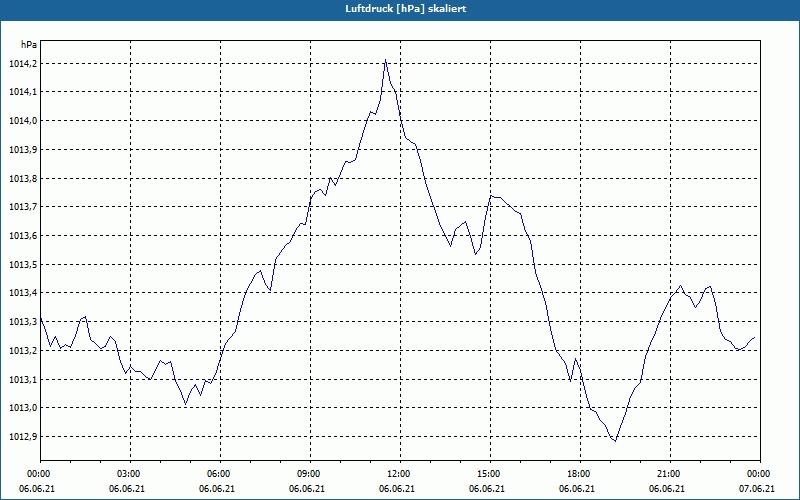Image resolution: width=800 pixels, height=500 pixels.
Task: Click the 1013,2 y-axis label
Action: 23,351
